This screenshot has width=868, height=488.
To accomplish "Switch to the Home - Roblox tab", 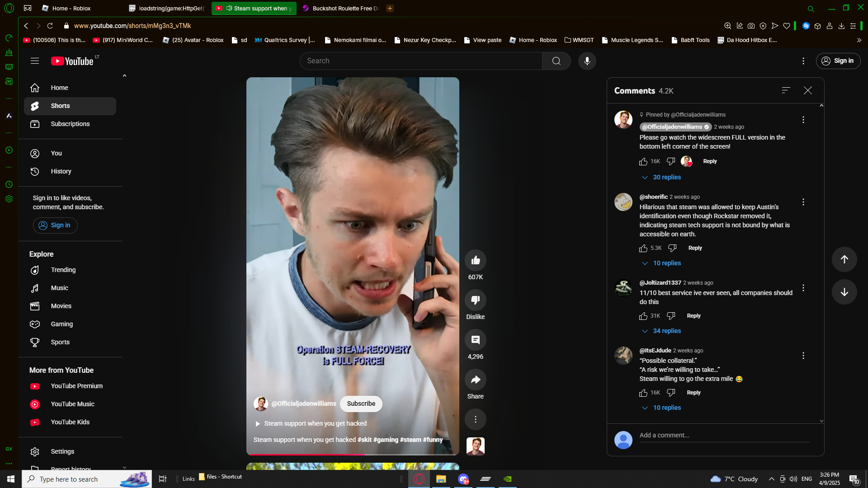I will tap(72, 8).
